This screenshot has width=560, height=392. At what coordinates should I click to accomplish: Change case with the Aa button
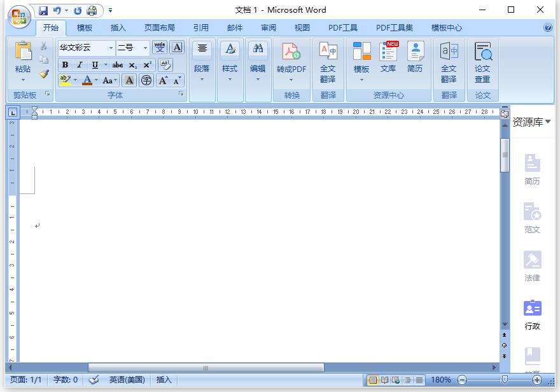109,80
